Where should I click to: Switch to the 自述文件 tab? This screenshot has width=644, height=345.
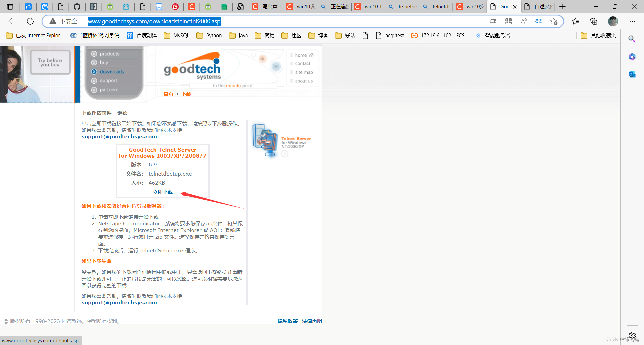coord(538,7)
